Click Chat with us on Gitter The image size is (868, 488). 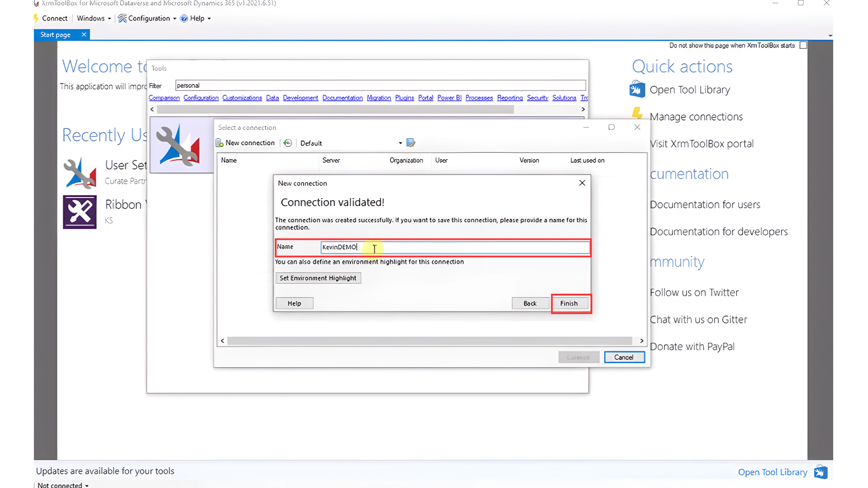coord(698,320)
